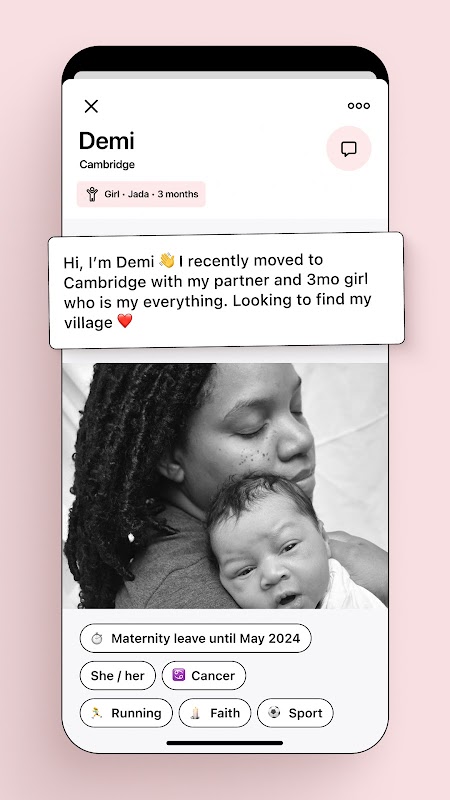Viewport: 450px width, 800px height.
Task: Click the candle icon on the Faith chip
Action: coord(195,712)
